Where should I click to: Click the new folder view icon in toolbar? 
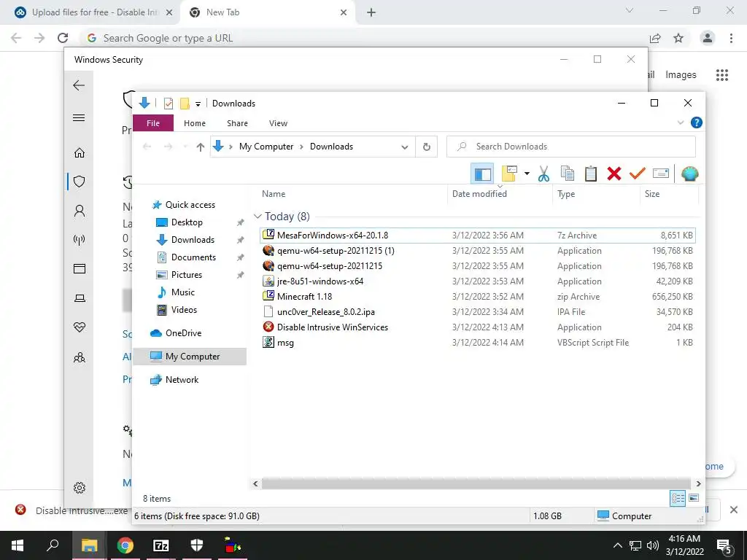point(509,174)
